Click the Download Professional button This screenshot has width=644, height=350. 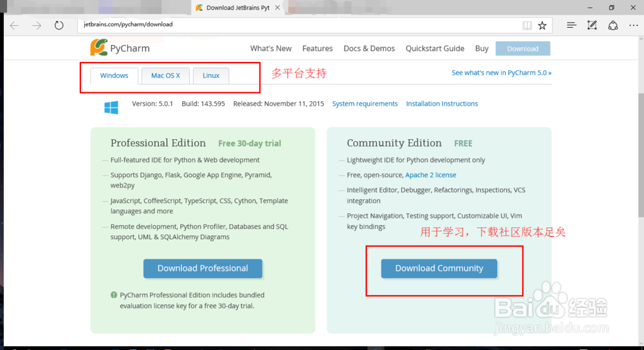click(x=203, y=268)
